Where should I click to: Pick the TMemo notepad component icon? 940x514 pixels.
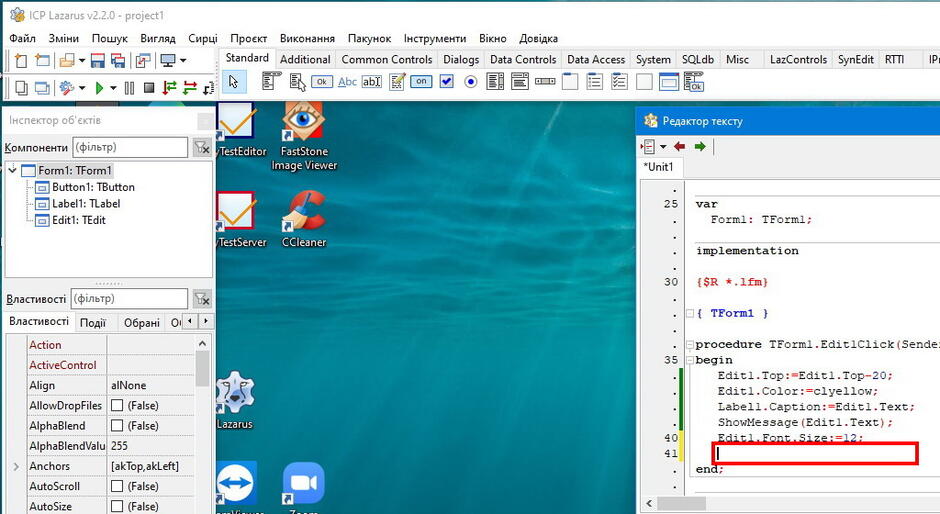[x=397, y=81]
